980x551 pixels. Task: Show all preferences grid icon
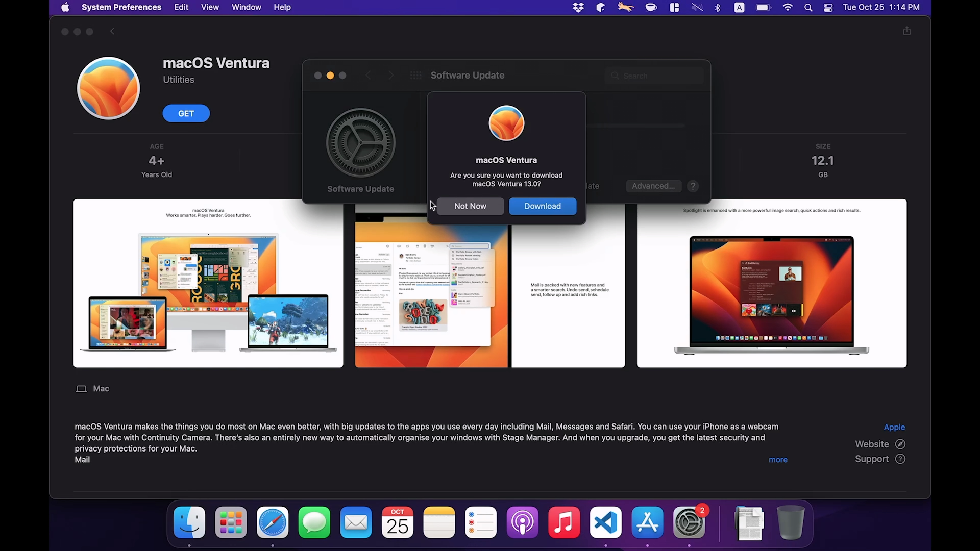[x=416, y=76]
